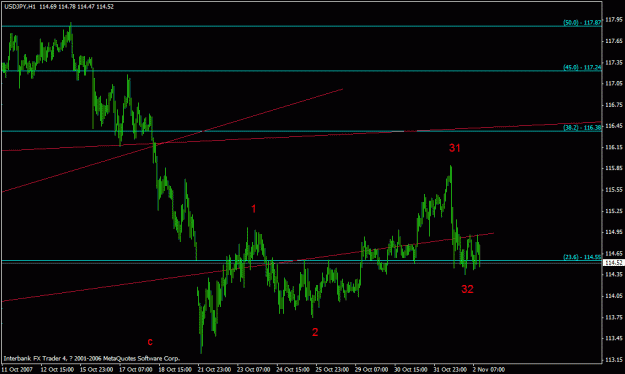This screenshot has height=374, width=625.
Task: Click the "18 Oct 15:00" time axis label
Action: point(175,370)
